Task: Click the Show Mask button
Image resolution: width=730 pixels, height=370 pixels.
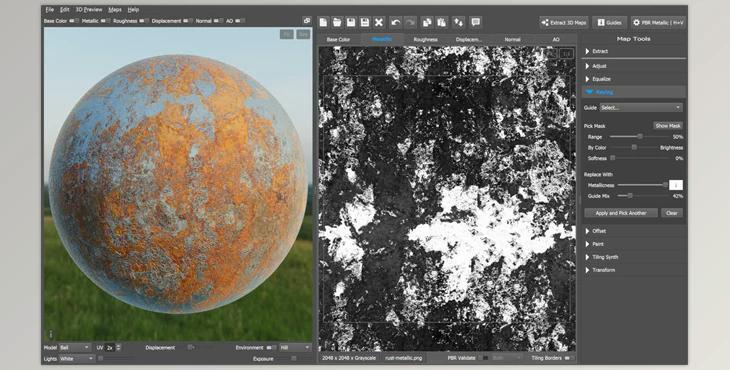Action: point(668,126)
